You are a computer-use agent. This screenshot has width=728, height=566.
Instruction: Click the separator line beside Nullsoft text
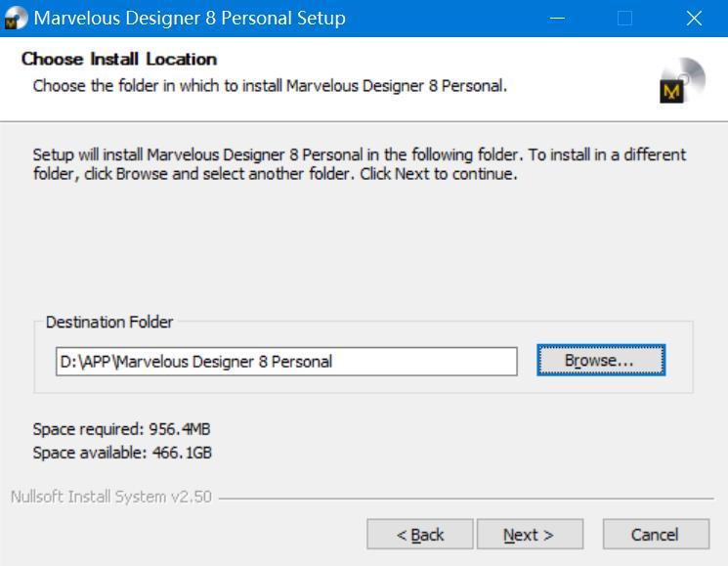pyautogui.click(x=469, y=498)
